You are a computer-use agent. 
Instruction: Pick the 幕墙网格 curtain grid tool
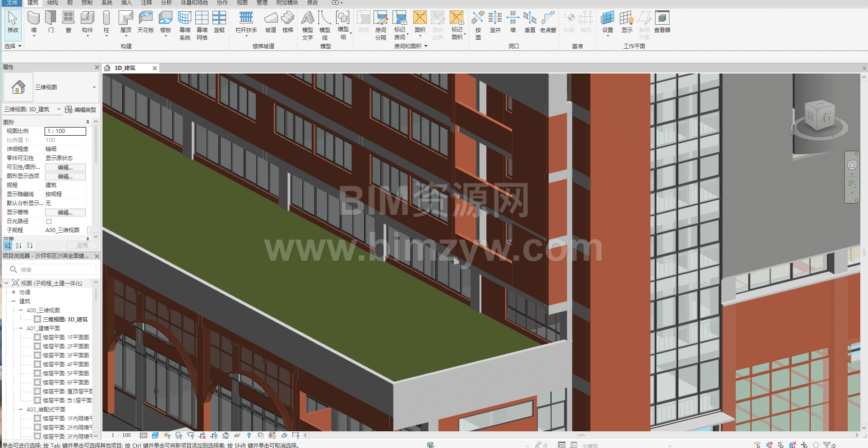(x=202, y=26)
